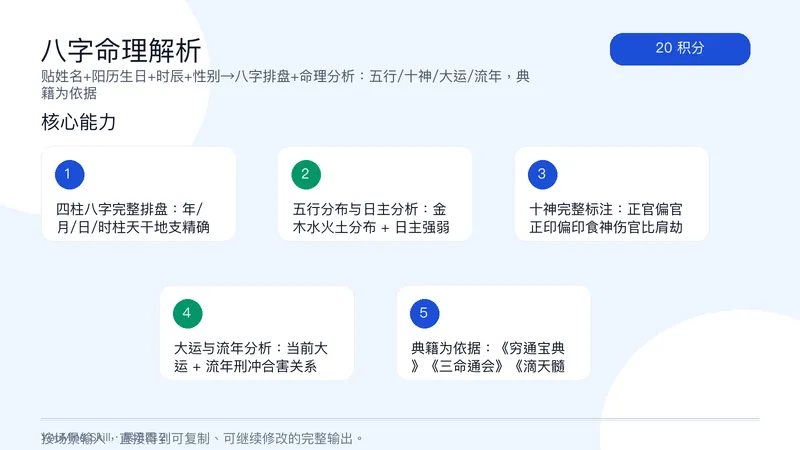Open the 四柱八字完整排盘 card
Viewport: 800px width, 450px height.
click(x=138, y=194)
